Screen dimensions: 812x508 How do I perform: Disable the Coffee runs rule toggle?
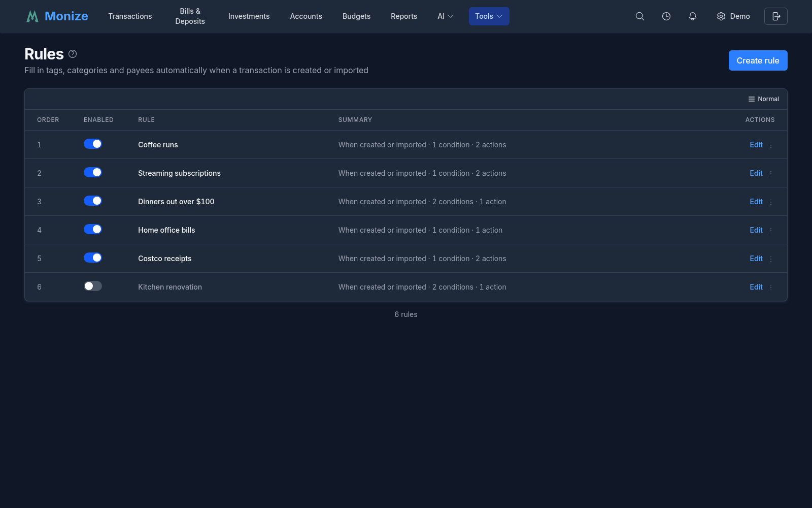93,144
